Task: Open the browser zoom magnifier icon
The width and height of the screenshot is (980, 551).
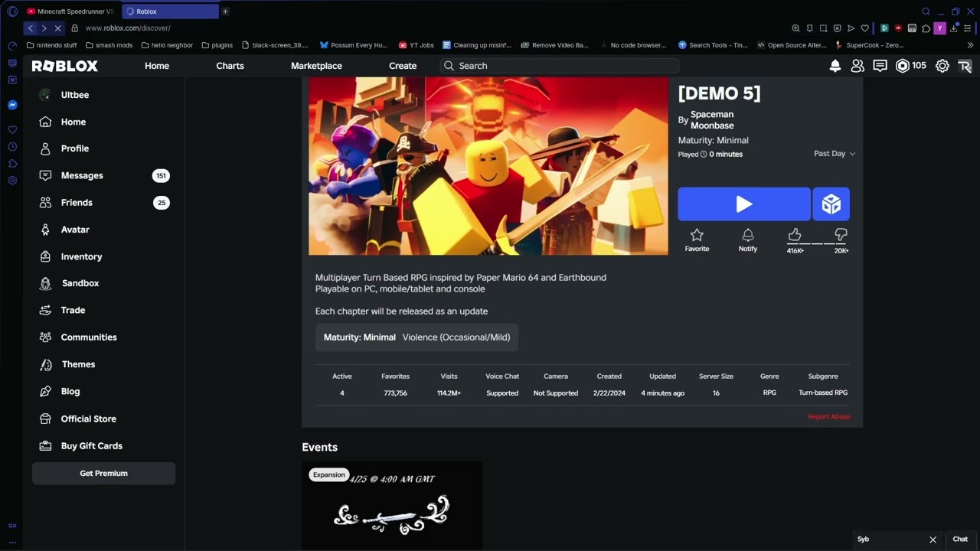Action: [x=795, y=28]
